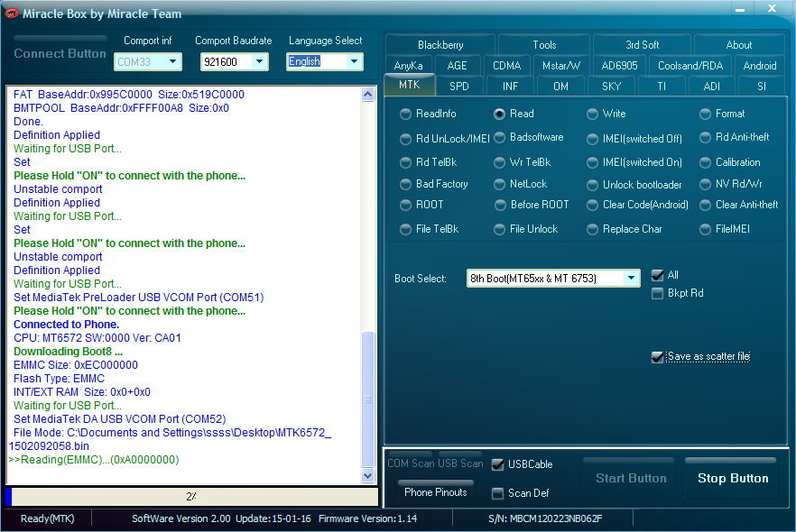Open the Blackberry tab

pyautogui.click(x=440, y=44)
